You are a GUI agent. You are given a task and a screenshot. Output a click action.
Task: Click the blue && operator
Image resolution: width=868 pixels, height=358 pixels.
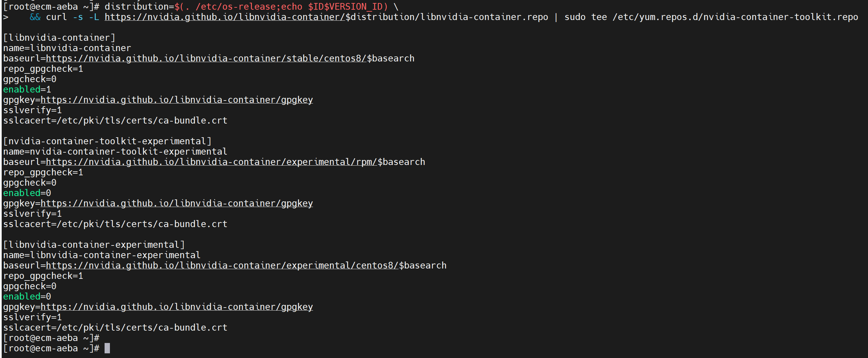coord(35,17)
